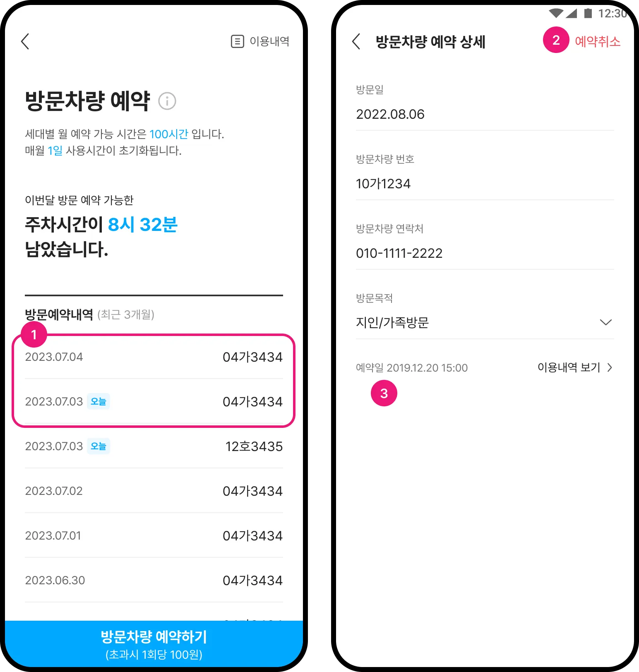Tap the back arrow on reservation screen
Screen dimensions: 639x672
pos(25,41)
